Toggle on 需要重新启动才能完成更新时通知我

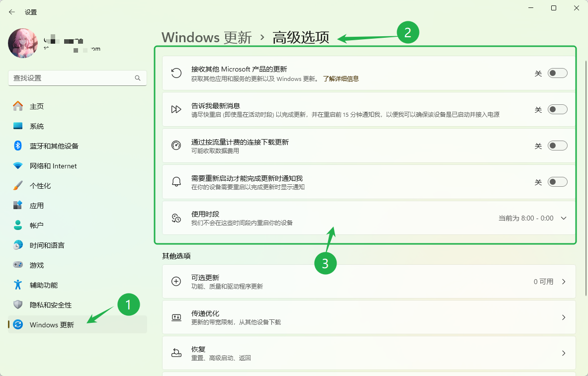pos(557,181)
